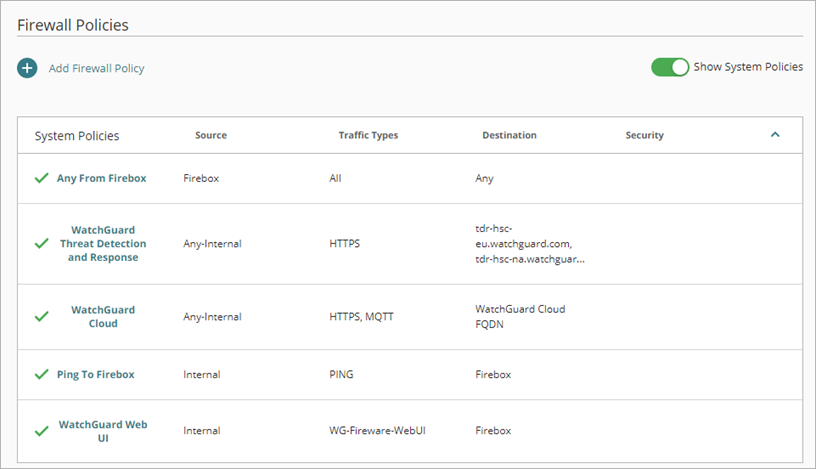Open the Add Firewall Policy link

click(96, 68)
